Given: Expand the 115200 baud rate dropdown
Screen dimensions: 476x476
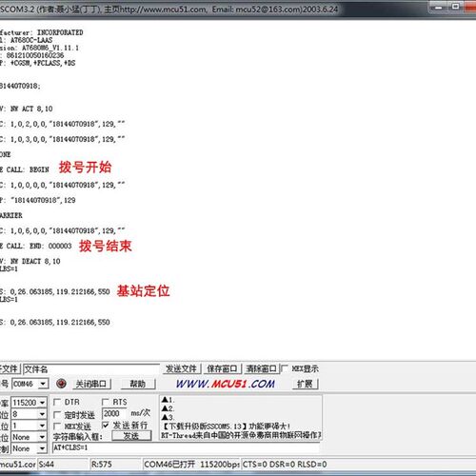Looking at the screenshot, I should [x=29, y=403].
